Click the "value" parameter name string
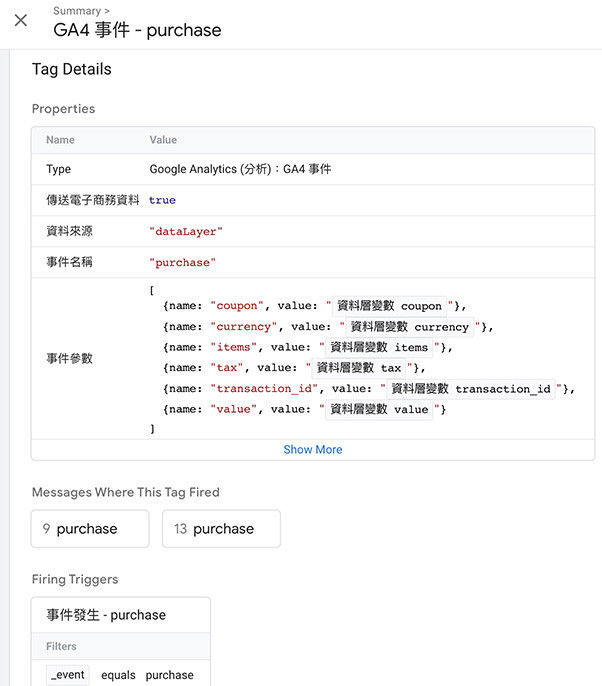This screenshot has height=686, width=602. [233, 409]
